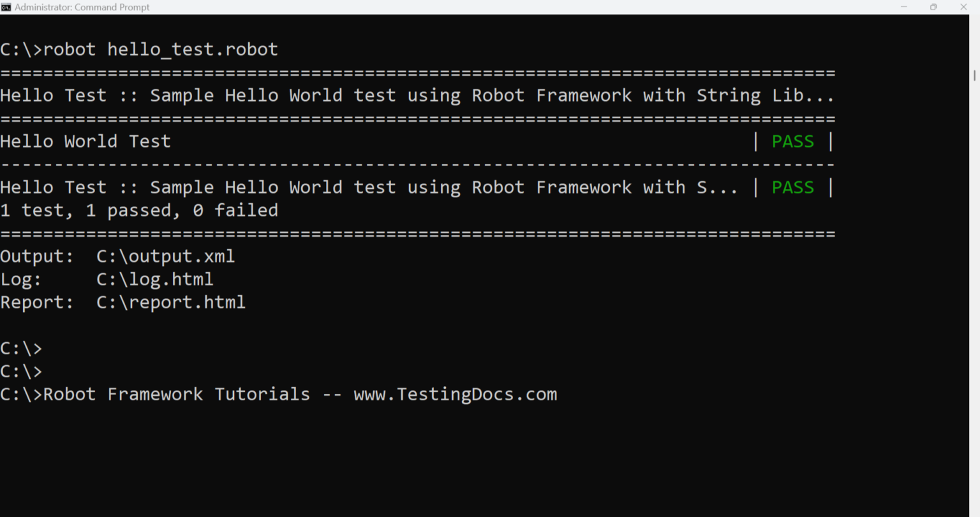Click the empty C:\> prompt line
Viewport: 980px width, 517px height.
click(21, 348)
